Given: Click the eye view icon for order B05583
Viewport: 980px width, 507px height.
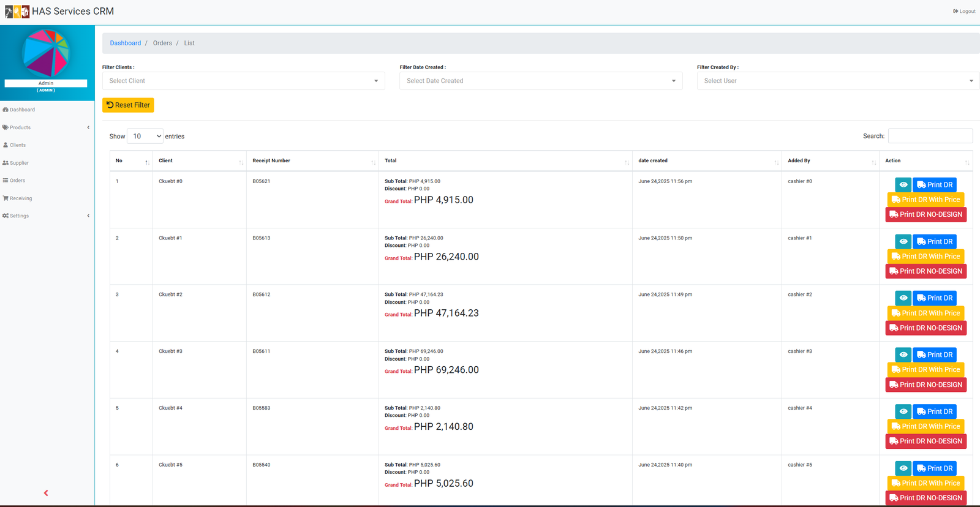Looking at the screenshot, I should pos(903,411).
